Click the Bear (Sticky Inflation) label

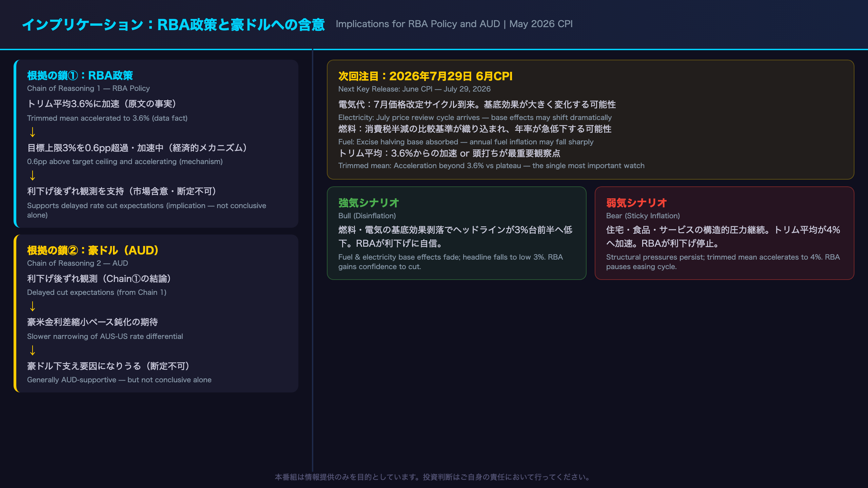tap(643, 216)
